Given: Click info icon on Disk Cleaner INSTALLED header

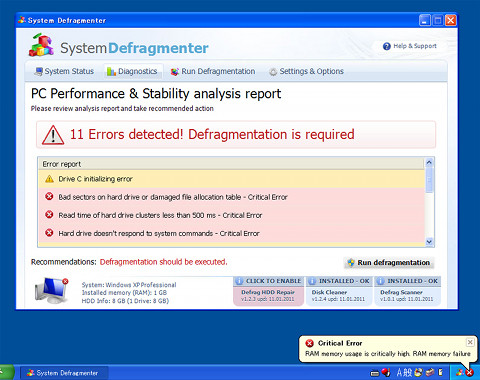Looking at the screenshot, I should 312,281.
